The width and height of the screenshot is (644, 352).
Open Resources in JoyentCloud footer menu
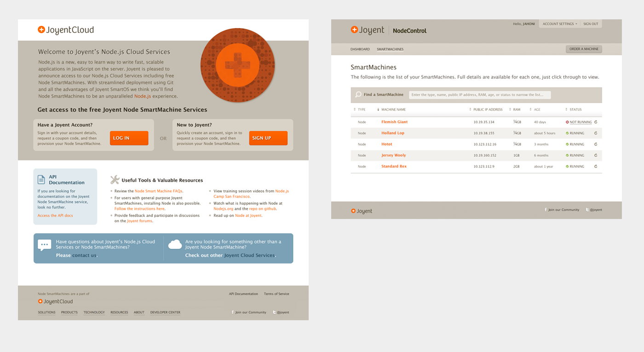119,312
